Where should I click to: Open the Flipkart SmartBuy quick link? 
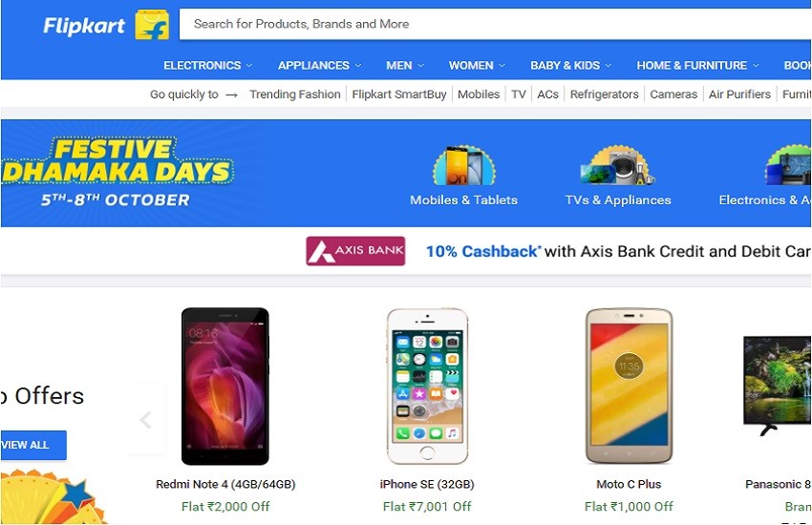click(x=399, y=94)
